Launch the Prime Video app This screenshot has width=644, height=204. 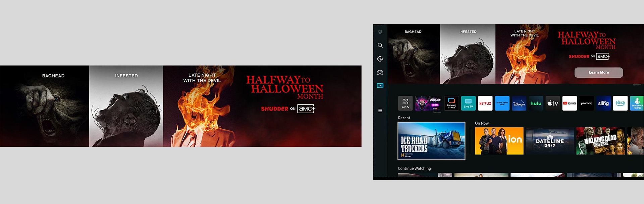pyautogui.click(x=502, y=103)
